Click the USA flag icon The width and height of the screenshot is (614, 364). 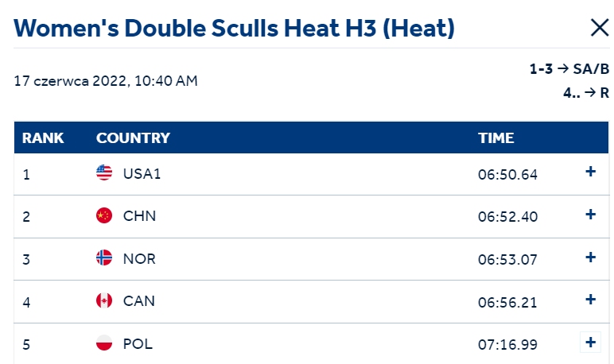point(104,172)
